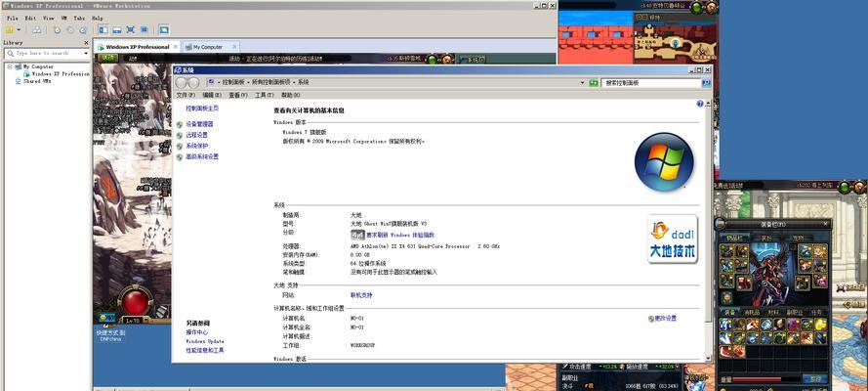
Task: Click the back arrow in the System window
Action: click(182, 82)
